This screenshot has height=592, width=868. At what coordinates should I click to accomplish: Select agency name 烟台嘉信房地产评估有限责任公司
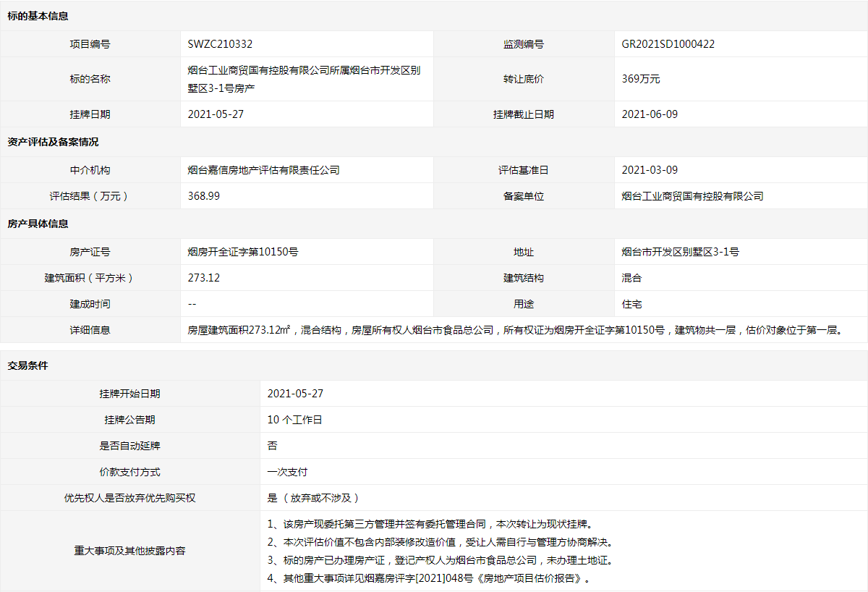tap(264, 170)
